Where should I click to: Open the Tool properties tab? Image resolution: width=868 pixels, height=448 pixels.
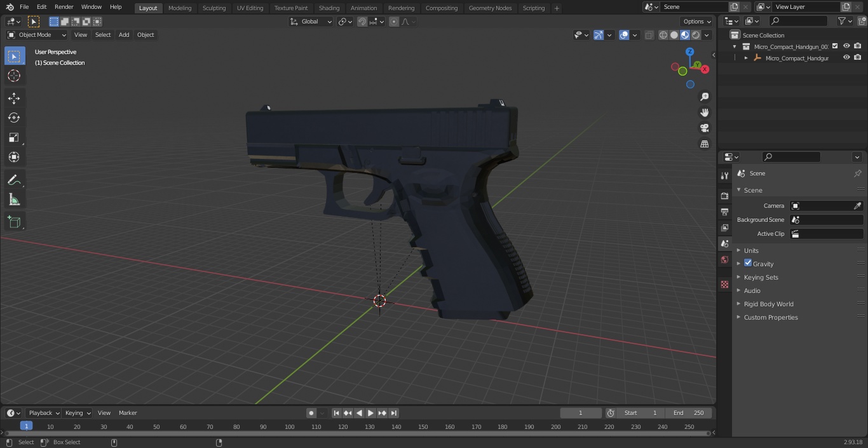pyautogui.click(x=724, y=175)
